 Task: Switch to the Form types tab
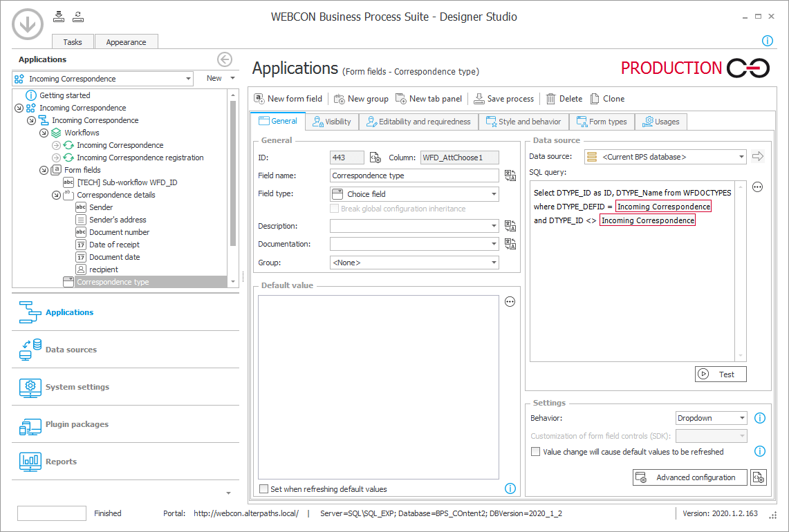602,122
